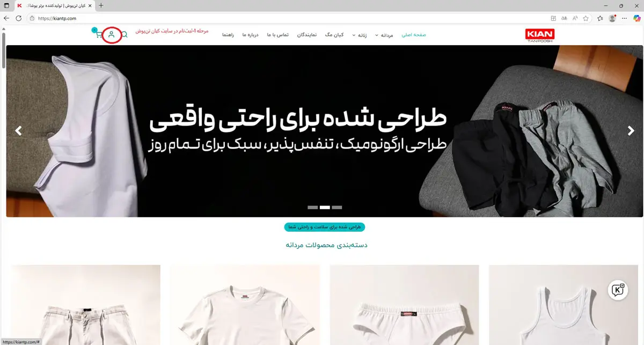Go to previous slide with left arrow
The image size is (644, 345).
click(18, 130)
